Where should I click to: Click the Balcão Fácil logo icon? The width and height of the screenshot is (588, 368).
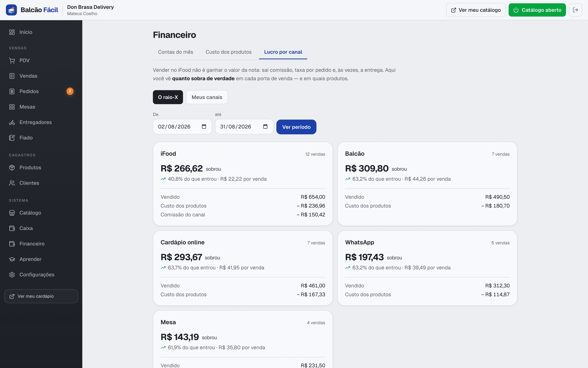coord(11,10)
